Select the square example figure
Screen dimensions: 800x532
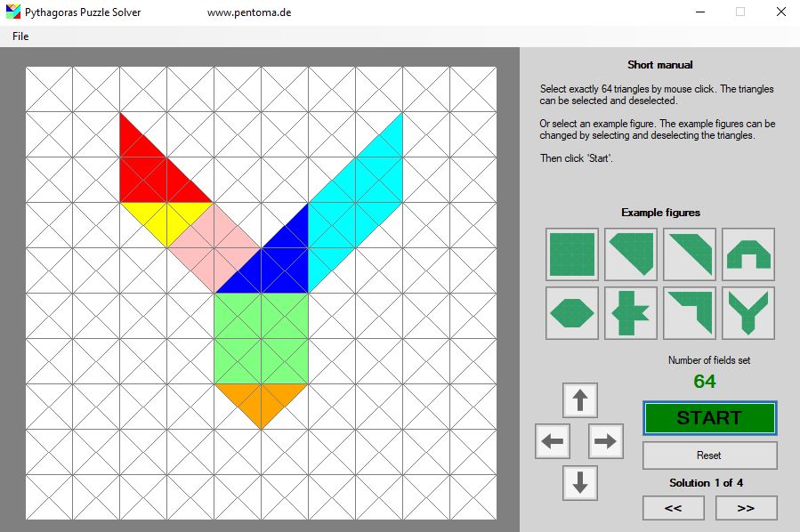pos(572,254)
